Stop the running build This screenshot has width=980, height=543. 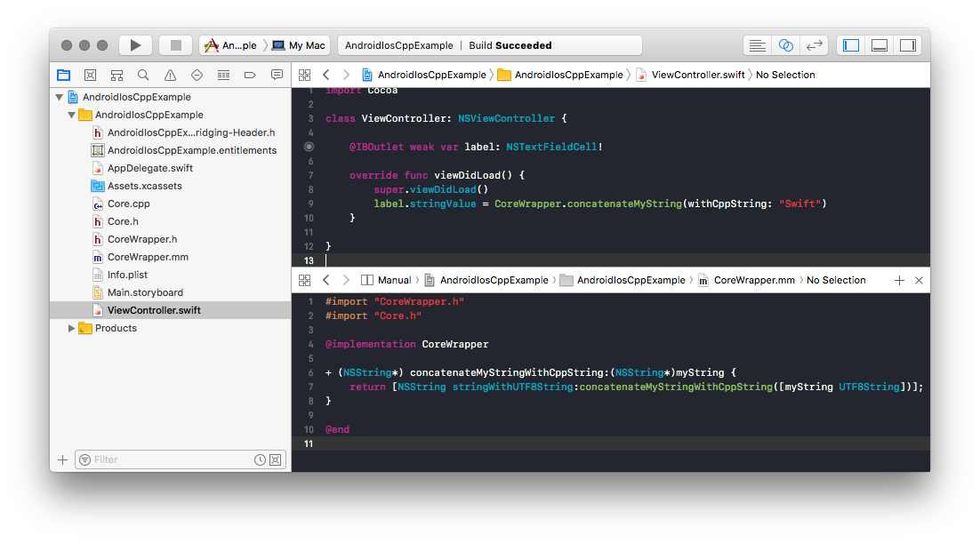pos(175,45)
